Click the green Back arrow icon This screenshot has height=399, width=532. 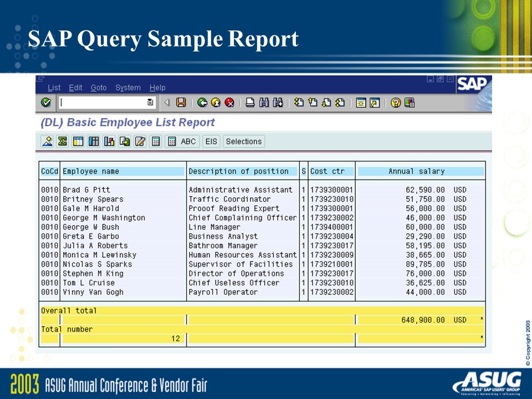(x=202, y=103)
